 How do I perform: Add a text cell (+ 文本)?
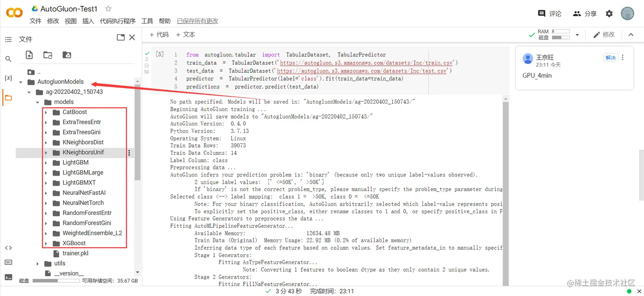[x=185, y=35]
